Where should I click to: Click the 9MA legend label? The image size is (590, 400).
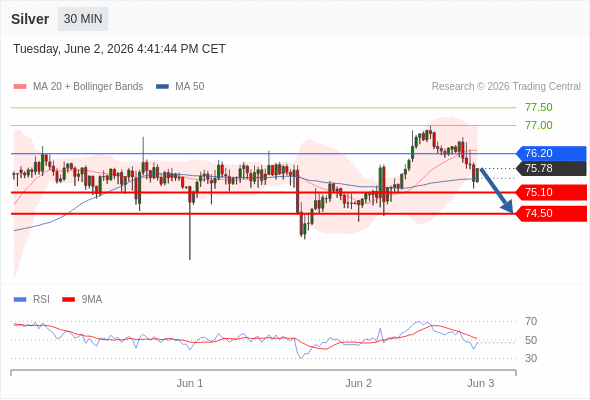point(92,300)
